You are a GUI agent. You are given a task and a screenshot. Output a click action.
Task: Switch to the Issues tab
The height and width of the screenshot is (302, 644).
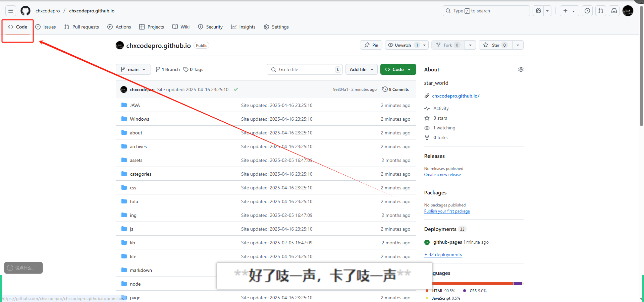46,27
